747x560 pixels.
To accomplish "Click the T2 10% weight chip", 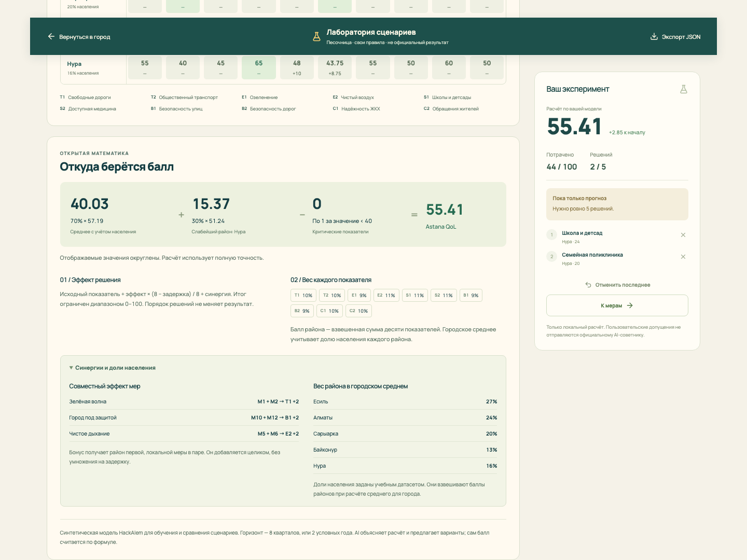I will pyautogui.click(x=332, y=296).
